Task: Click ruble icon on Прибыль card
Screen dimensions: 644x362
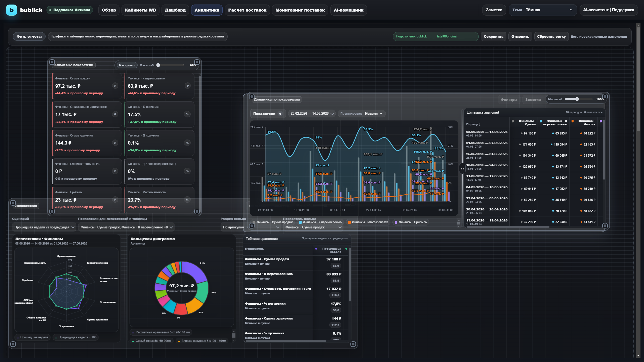Action: pyautogui.click(x=115, y=200)
